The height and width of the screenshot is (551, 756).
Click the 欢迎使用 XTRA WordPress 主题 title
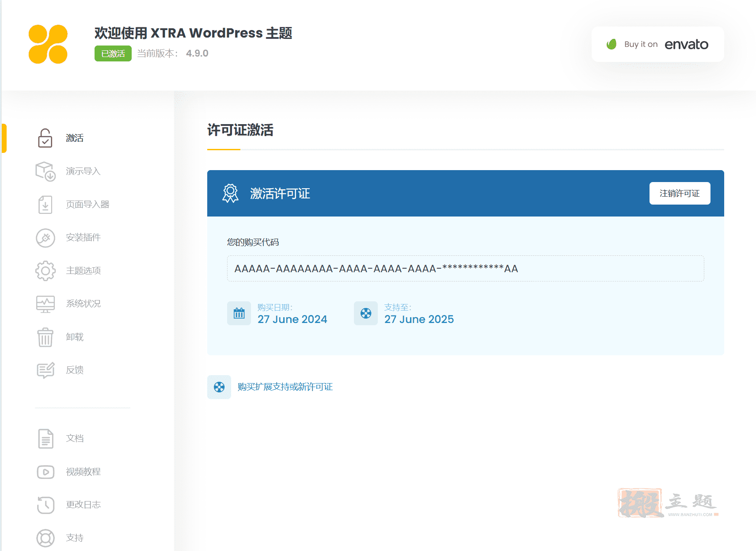(x=194, y=33)
